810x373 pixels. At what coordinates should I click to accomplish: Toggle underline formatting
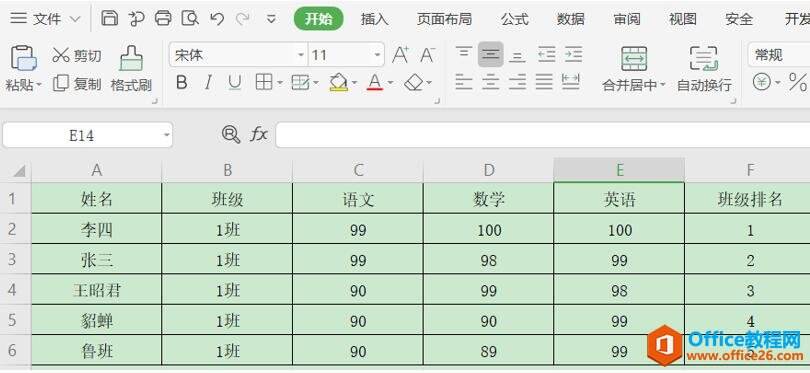click(235, 82)
